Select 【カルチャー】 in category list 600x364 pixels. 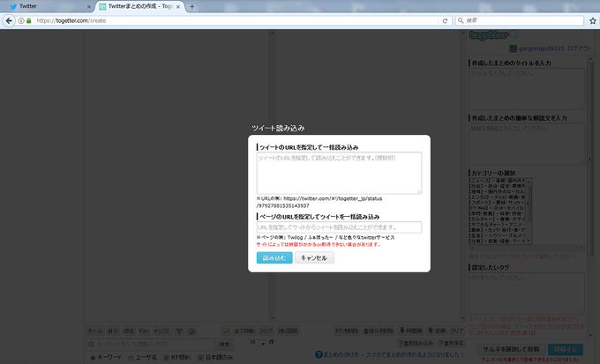pyautogui.click(x=498, y=219)
